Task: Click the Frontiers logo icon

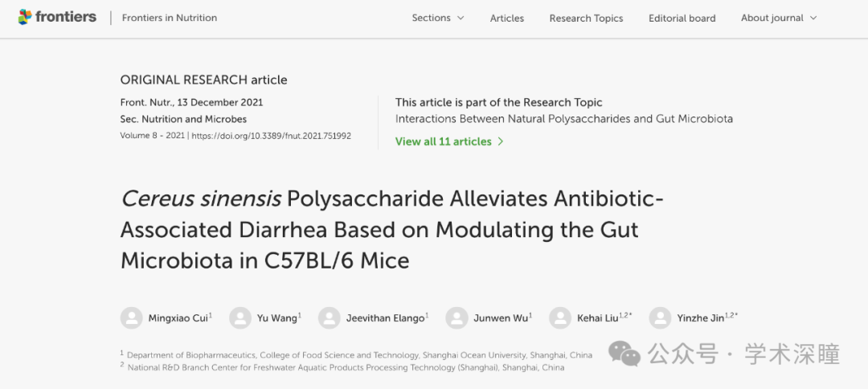Action: [25, 17]
